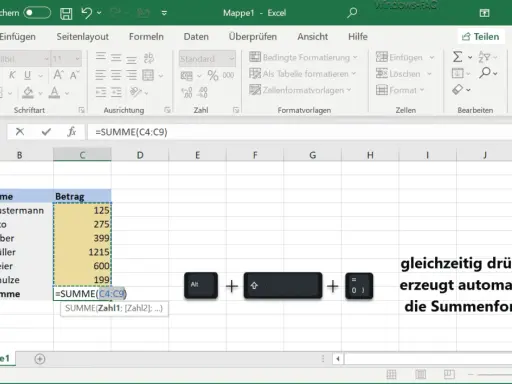This screenshot has width=512, height=384.
Task: Cancel formula entry with X
Action: (20, 132)
